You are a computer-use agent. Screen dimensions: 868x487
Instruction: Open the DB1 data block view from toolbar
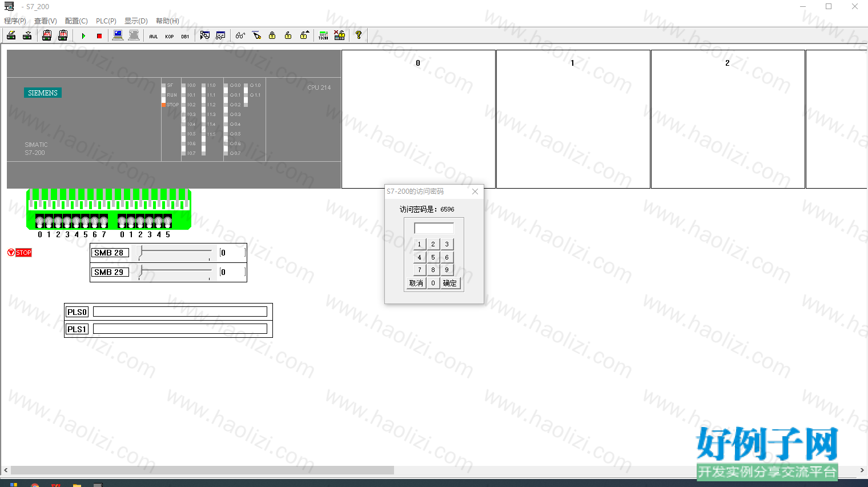pos(185,35)
